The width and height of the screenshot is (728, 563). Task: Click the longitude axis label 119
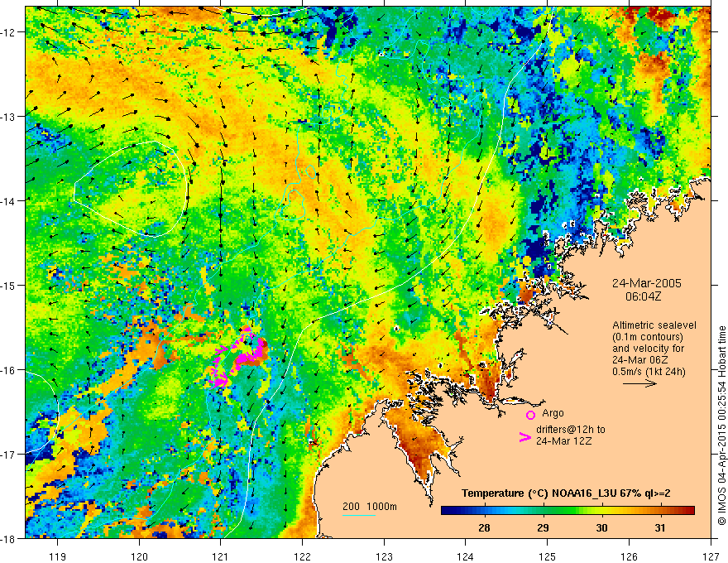point(58,556)
